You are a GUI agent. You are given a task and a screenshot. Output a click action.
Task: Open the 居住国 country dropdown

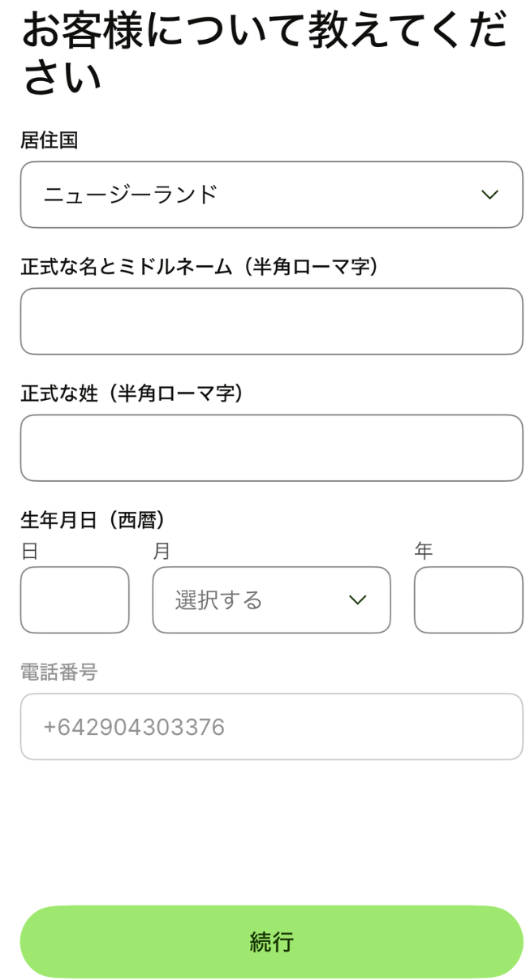(x=271, y=195)
